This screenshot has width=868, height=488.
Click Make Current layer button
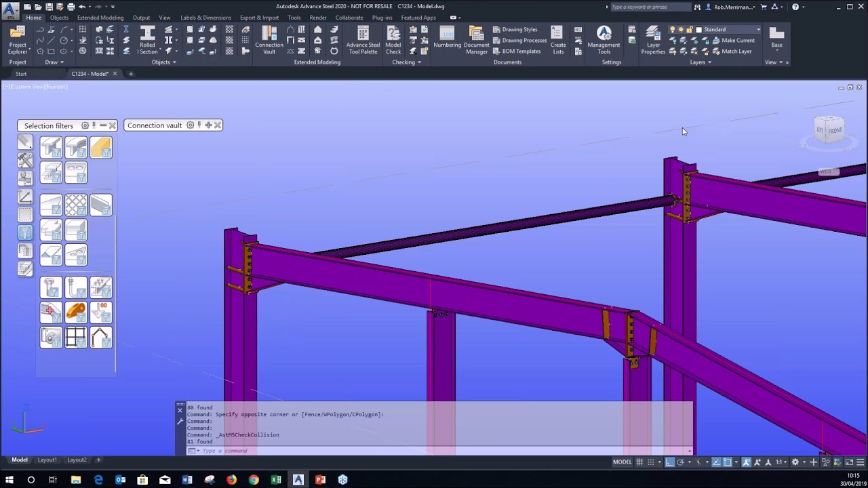tap(733, 40)
